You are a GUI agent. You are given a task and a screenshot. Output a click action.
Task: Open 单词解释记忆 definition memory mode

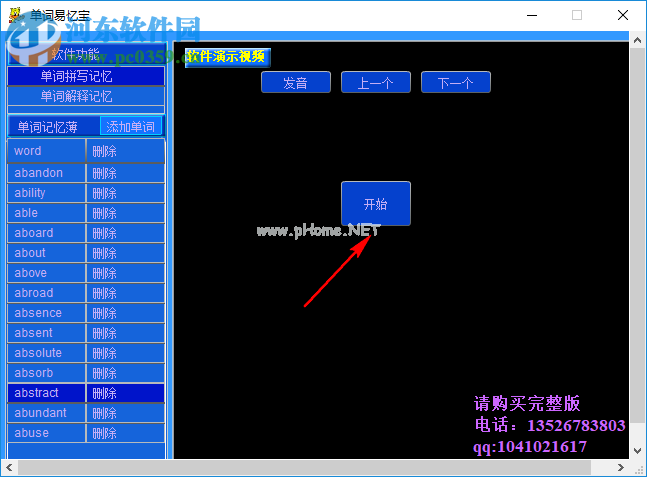85,97
